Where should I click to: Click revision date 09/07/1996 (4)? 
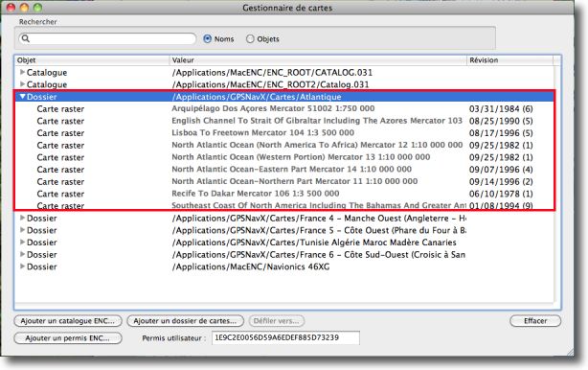(x=501, y=170)
